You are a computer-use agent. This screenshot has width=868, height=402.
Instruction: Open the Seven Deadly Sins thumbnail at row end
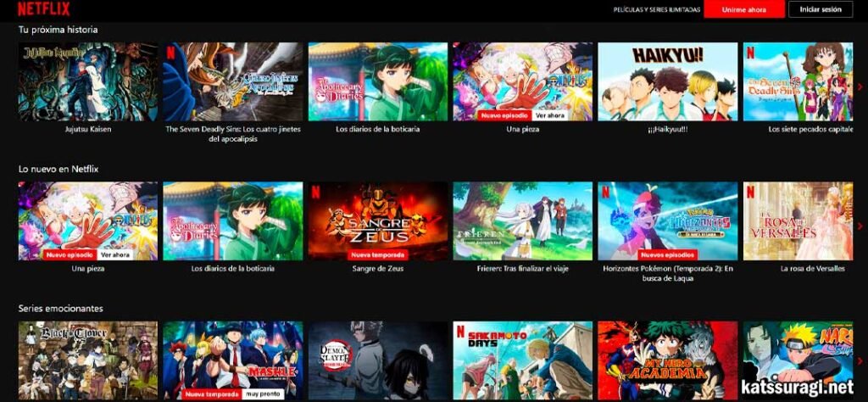[798, 81]
